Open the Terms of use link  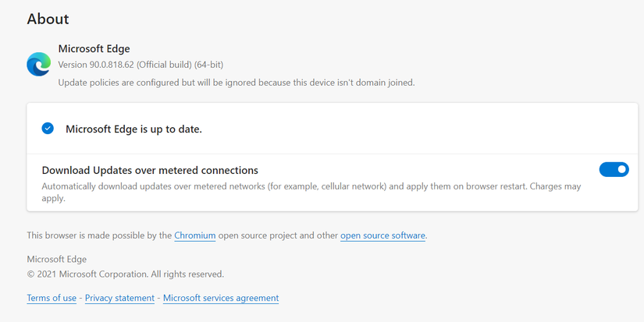[x=52, y=298]
